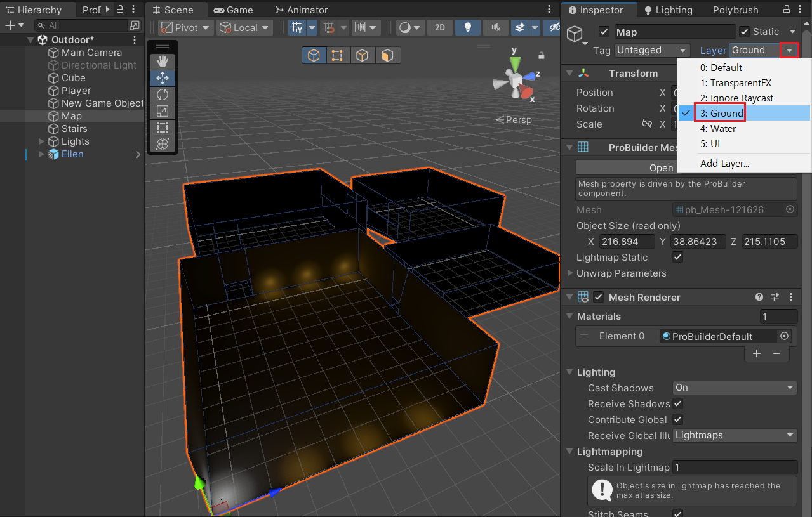This screenshot has width=812, height=517.
Task: Open the Static flags dropdown arrow
Action: coord(792,32)
